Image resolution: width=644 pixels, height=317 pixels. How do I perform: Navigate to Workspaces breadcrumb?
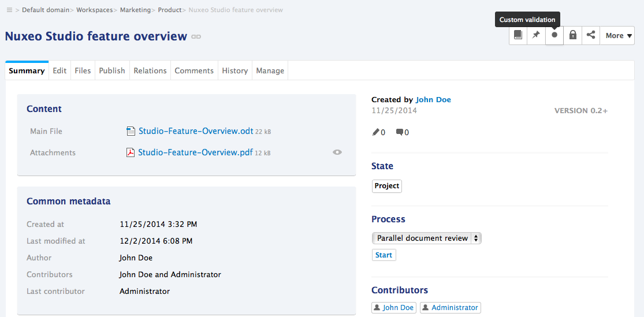(95, 10)
